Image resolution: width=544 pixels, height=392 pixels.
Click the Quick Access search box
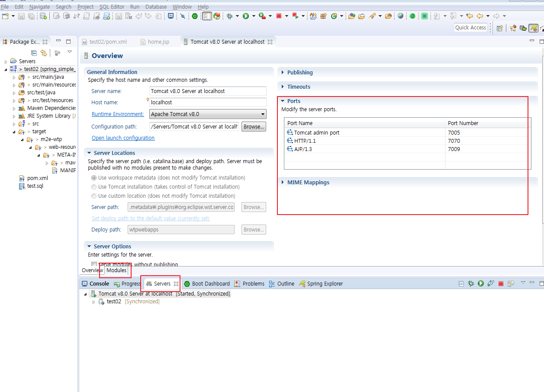[471, 28]
